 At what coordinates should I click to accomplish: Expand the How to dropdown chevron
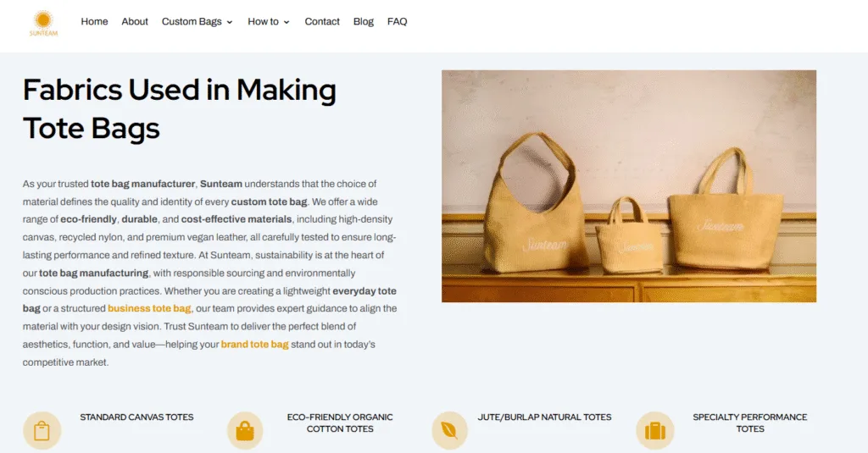(287, 22)
